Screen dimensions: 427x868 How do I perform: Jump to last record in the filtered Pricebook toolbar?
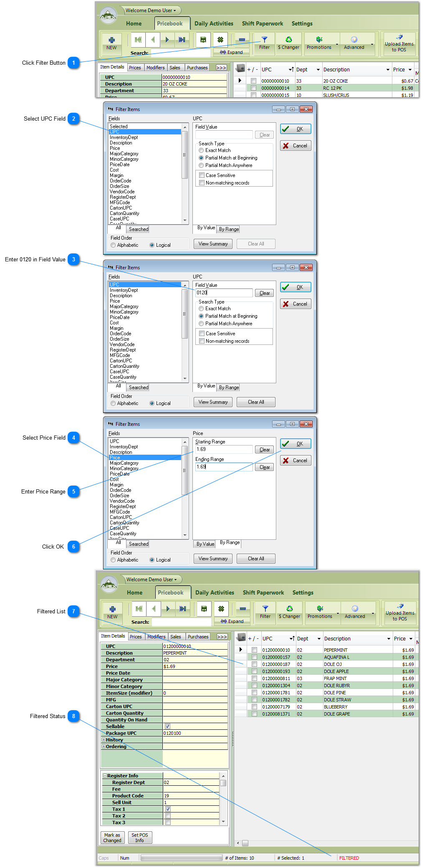click(182, 609)
